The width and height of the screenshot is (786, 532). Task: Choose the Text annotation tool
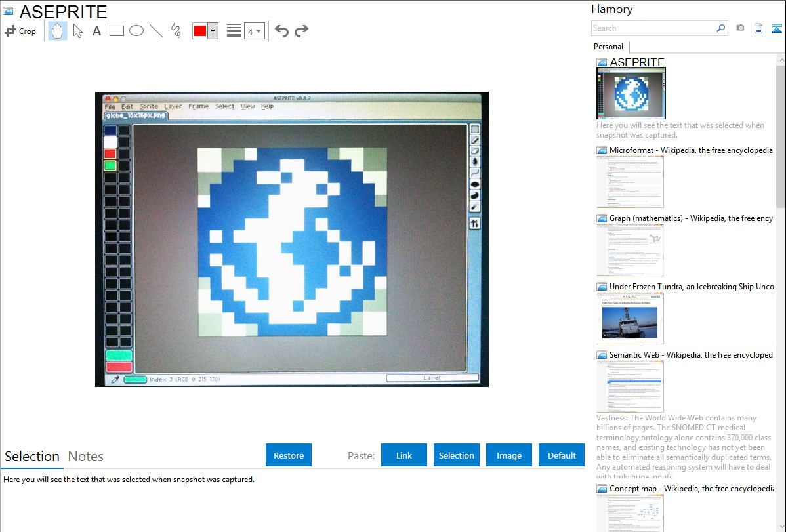tap(96, 31)
